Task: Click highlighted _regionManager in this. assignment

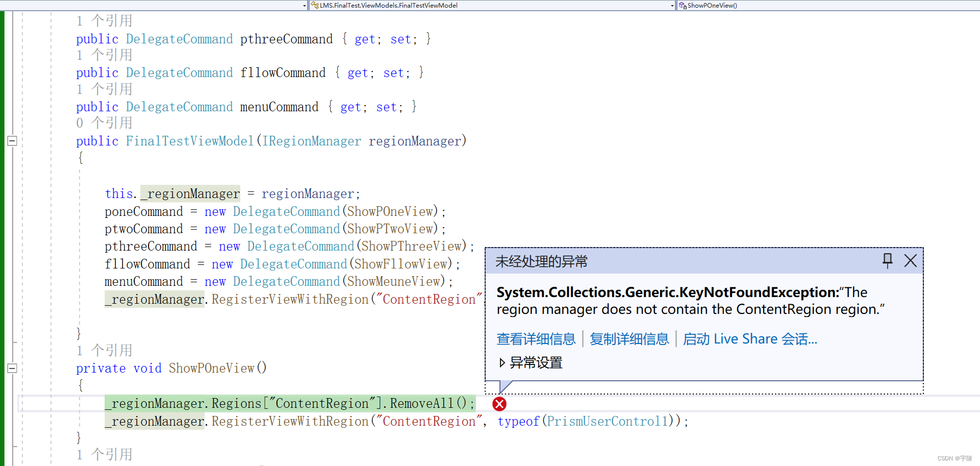Action: pos(190,194)
